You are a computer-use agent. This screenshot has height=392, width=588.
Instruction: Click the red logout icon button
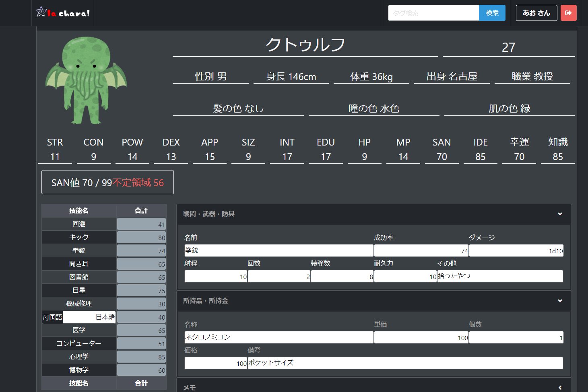point(568,13)
